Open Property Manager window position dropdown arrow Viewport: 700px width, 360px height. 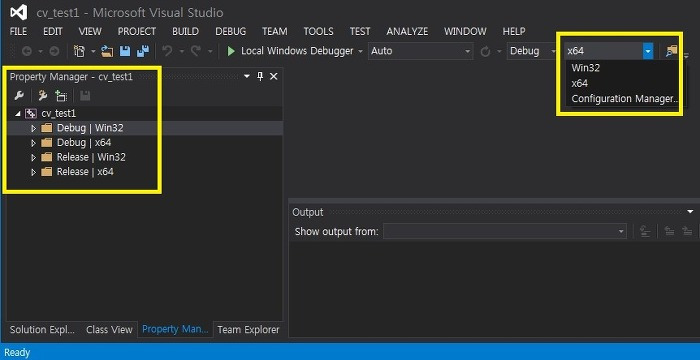(x=247, y=76)
